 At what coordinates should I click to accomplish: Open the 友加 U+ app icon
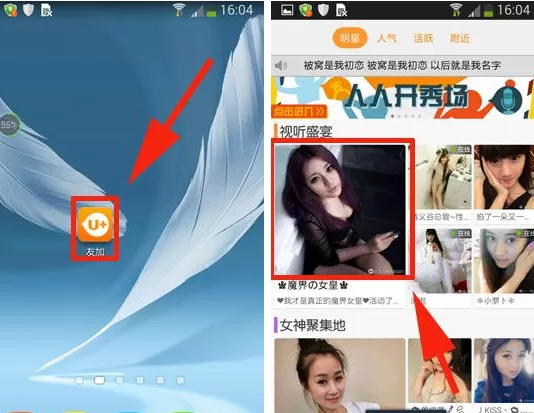coord(95,225)
